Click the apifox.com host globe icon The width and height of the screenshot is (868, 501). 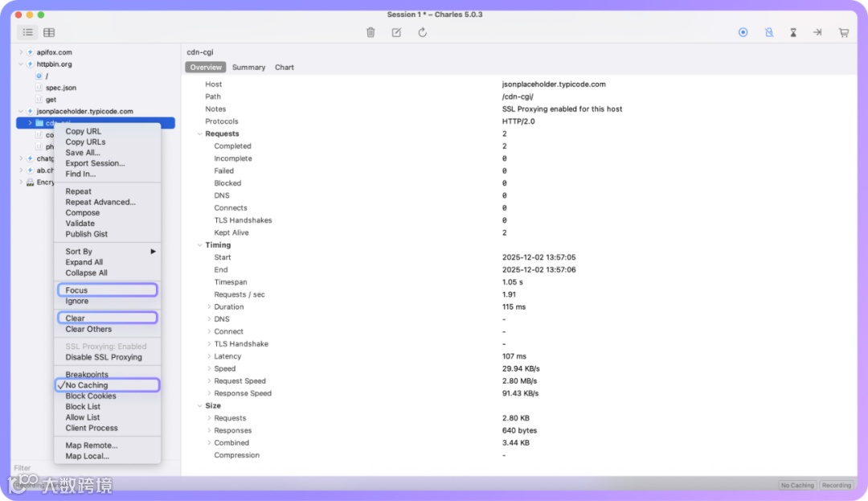(x=31, y=52)
